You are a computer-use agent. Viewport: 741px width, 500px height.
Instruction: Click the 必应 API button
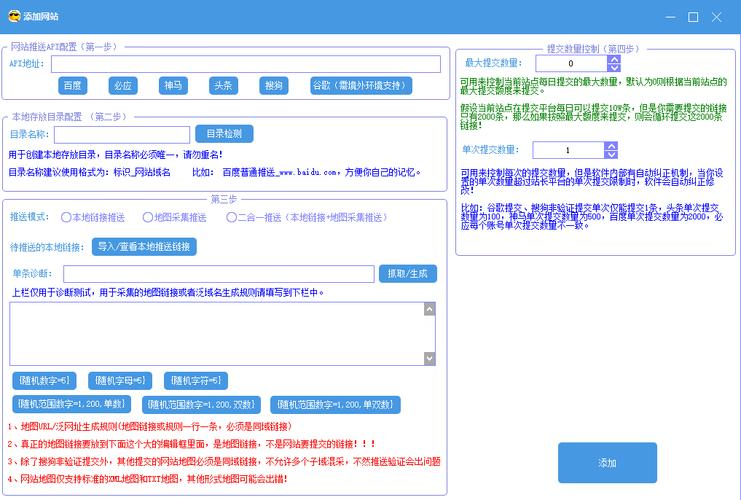123,86
